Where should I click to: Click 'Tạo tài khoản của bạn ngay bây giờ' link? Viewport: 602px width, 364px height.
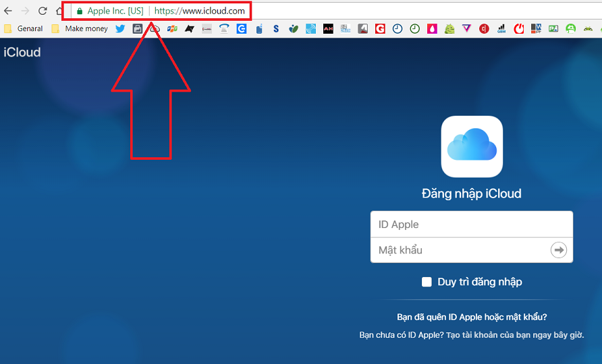click(515, 335)
